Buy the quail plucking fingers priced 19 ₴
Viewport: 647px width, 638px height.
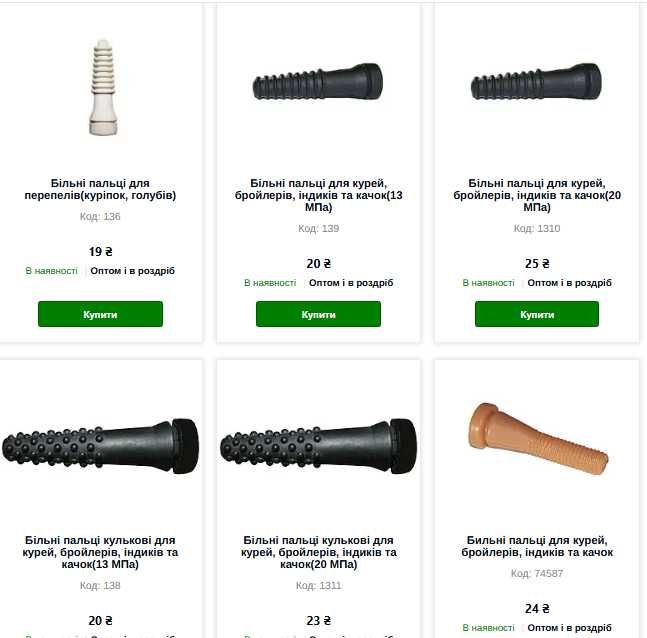(100, 314)
